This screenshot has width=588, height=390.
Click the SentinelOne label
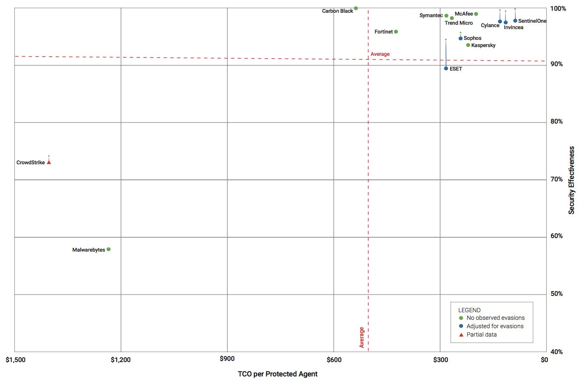[x=532, y=21]
